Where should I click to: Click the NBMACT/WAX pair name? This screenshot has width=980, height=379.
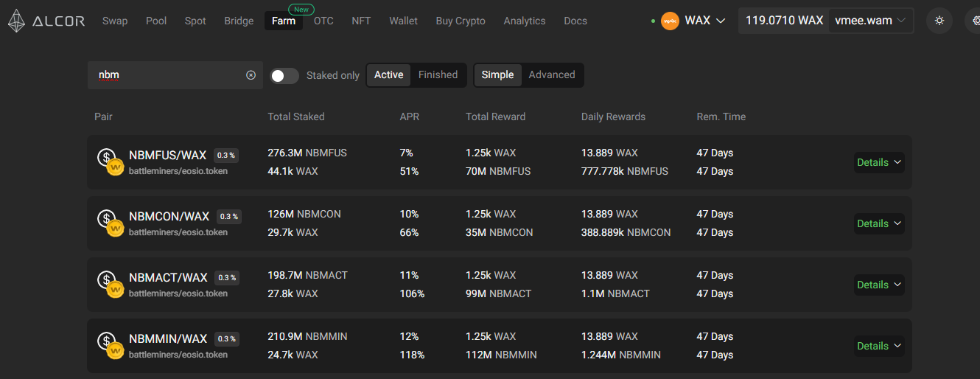(x=168, y=277)
